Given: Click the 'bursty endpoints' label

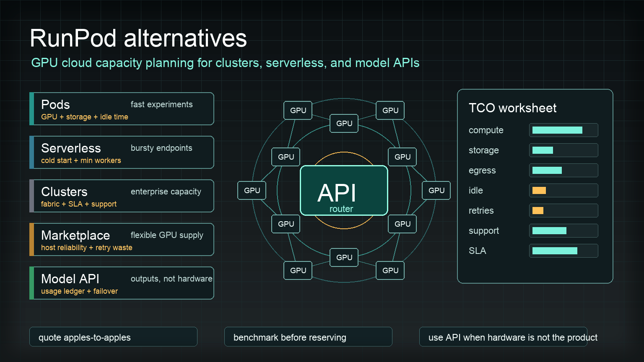Looking at the screenshot, I should (x=161, y=148).
